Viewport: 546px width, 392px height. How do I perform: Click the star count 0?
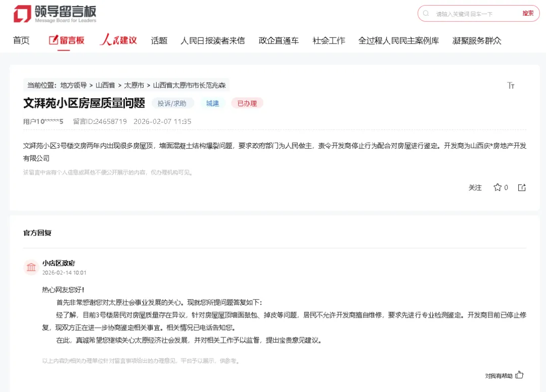[x=506, y=188]
